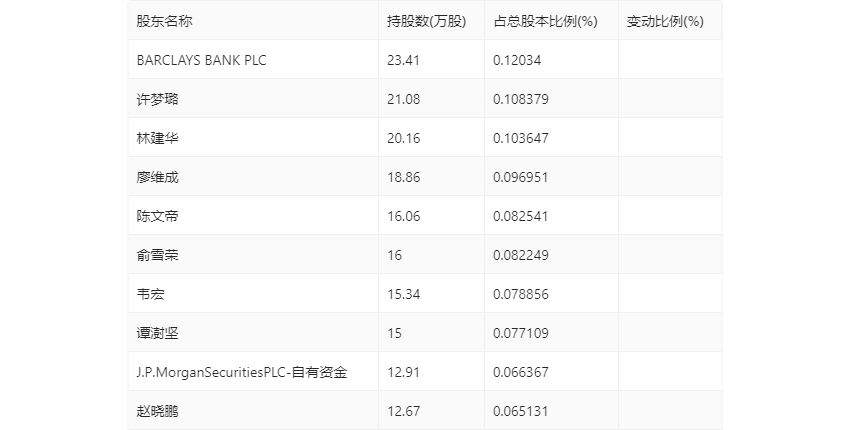Select shareholder name 韦宏
This screenshot has width=850, height=430.
pos(150,294)
